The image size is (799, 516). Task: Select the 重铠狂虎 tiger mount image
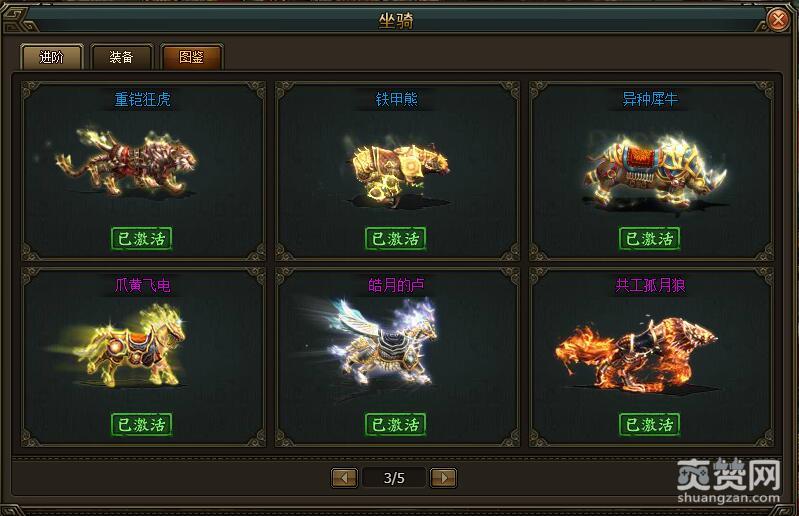tap(126, 162)
